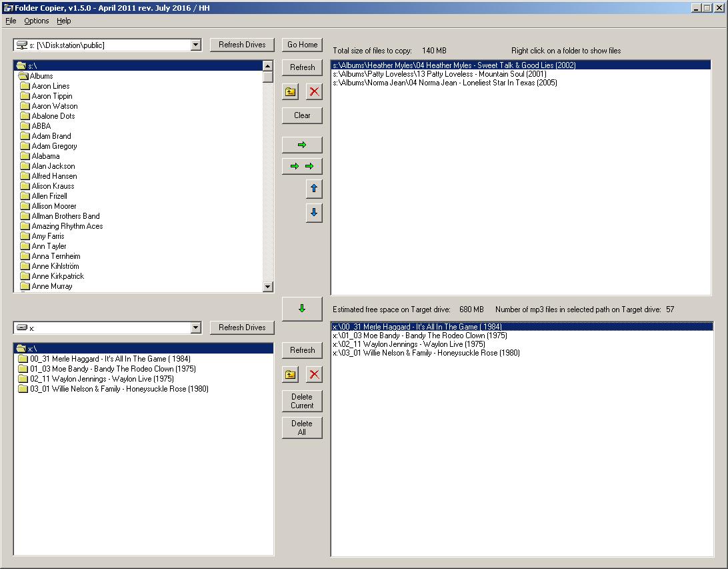Open the File menu
Image resolution: width=728 pixels, height=569 pixels.
11,21
